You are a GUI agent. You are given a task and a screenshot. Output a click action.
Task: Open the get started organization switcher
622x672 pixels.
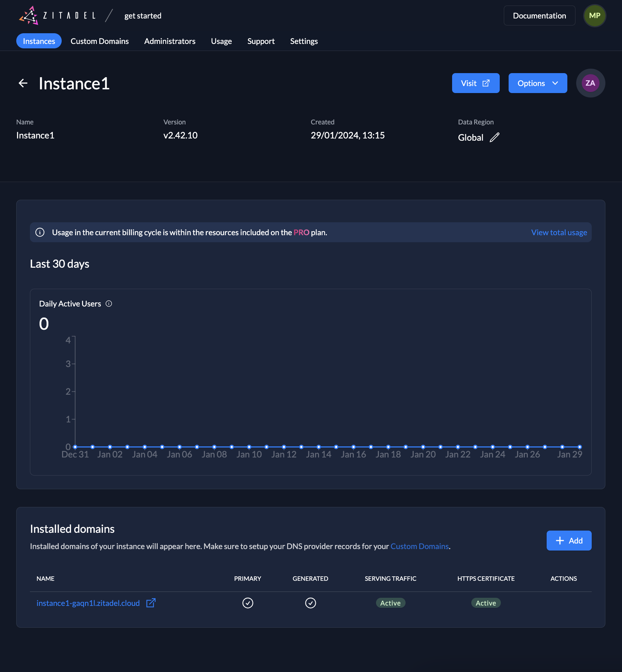(x=143, y=16)
